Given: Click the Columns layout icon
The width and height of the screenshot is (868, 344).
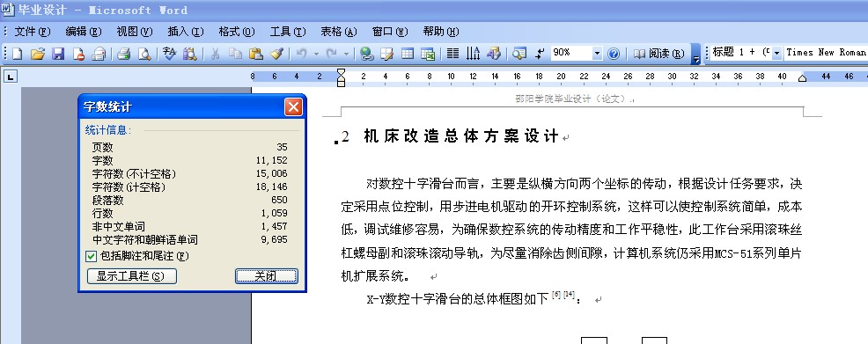Looking at the screenshot, I should (x=452, y=54).
